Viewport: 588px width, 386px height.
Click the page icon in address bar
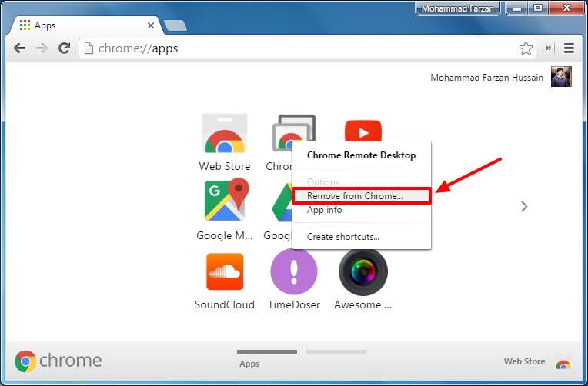click(x=89, y=48)
